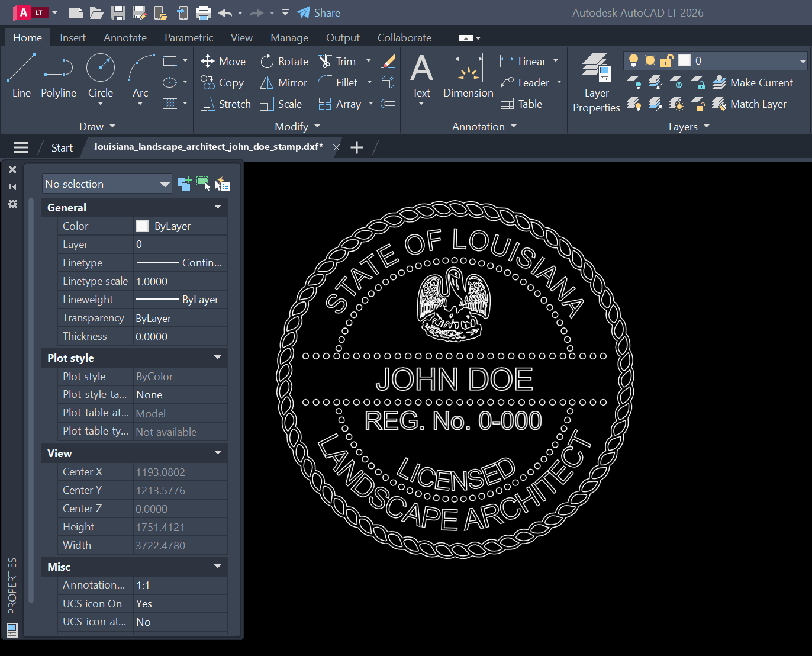Click the Plot printer icon
Image resolution: width=812 pixels, height=656 pixels.
click(x=204, y=12)
